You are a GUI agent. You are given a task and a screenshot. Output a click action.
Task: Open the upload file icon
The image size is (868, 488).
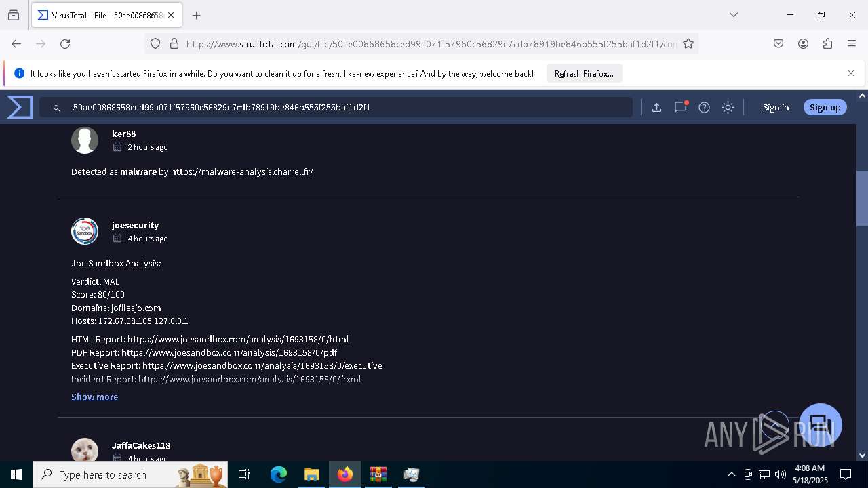pos(656,107)
